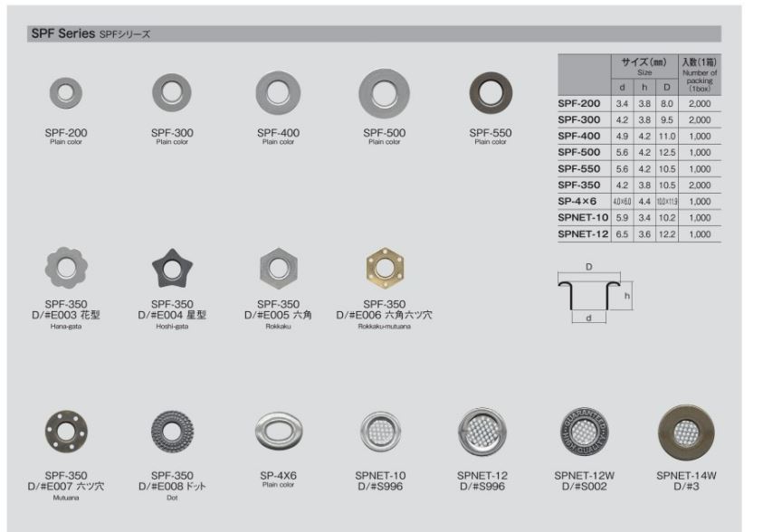Click the star-shaped Hoshi-gata eyelet
Viewport: 763px width, 532px height.
click(172, 266)
